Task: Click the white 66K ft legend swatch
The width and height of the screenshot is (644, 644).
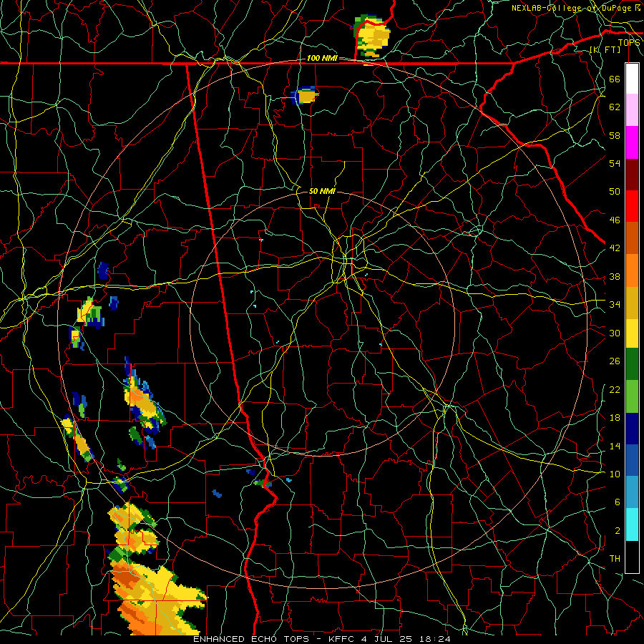Action: click(632, 79)
